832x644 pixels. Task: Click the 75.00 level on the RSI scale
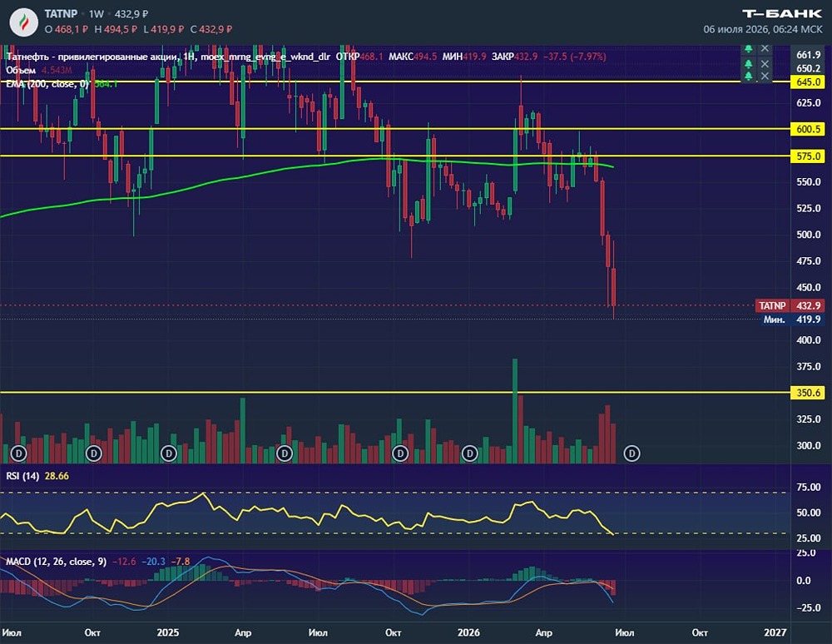(x=808, y=487)
